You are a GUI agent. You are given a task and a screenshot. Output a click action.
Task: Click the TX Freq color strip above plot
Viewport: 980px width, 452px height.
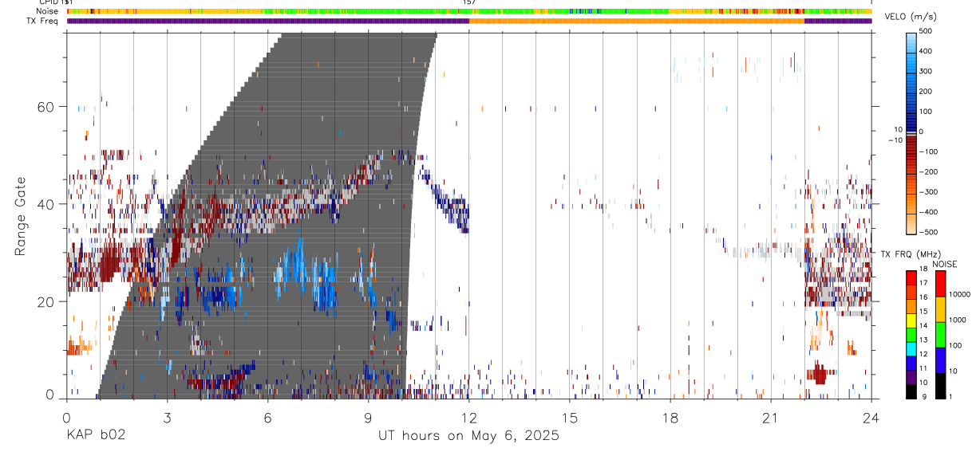point(468,21)
